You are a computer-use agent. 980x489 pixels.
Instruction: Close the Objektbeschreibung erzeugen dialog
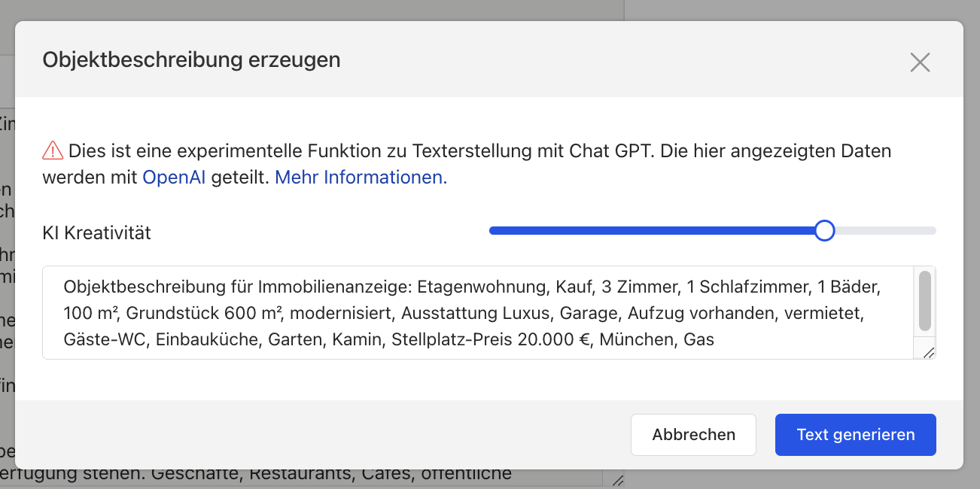pos(920,62)
